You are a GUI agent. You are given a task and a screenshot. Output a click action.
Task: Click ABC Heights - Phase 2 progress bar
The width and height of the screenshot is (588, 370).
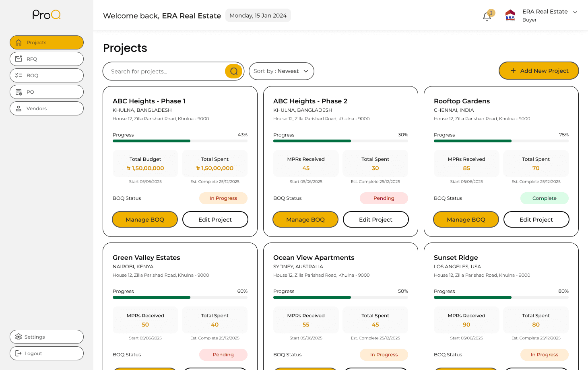coord(340,141)
